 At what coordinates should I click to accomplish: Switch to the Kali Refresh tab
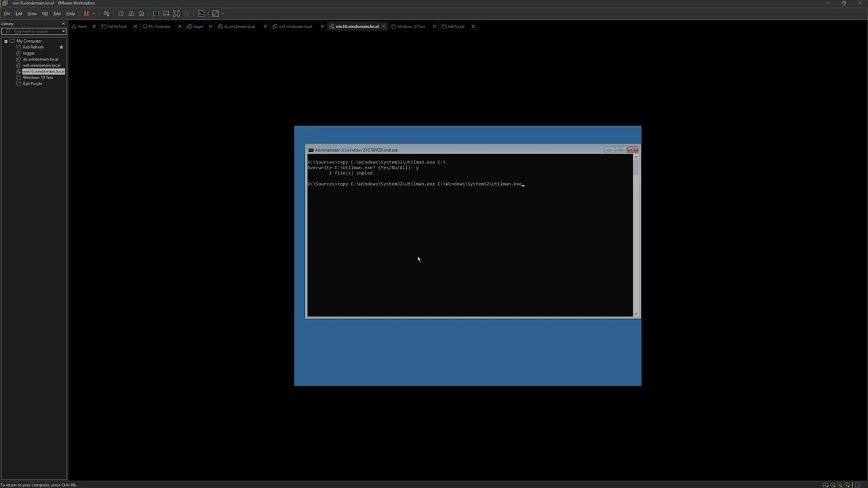(117, 26)
